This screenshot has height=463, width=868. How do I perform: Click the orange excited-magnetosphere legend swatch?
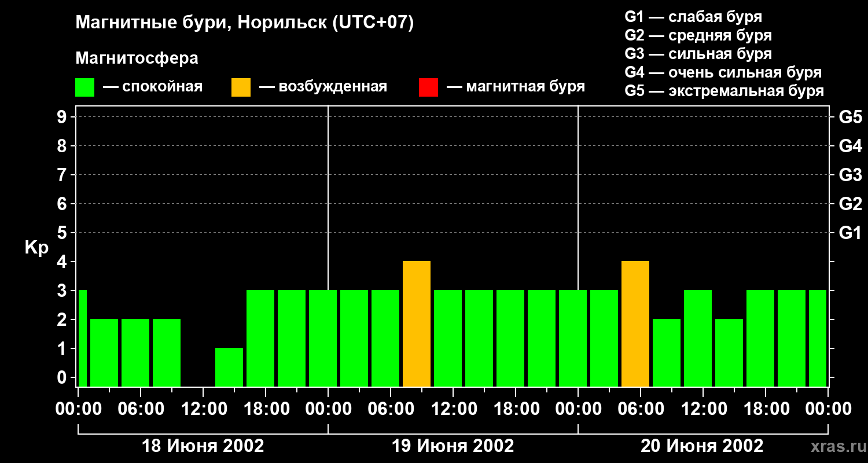(241, 87)
